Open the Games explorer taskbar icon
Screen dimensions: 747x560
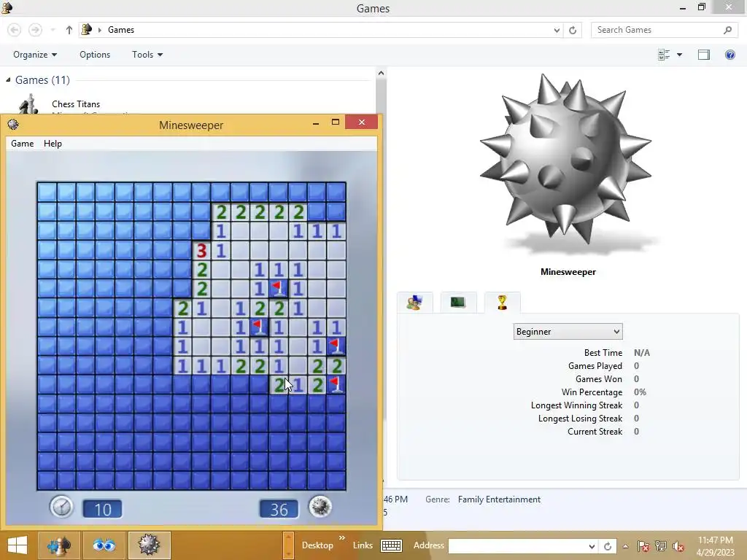click(x=58, y=545)
